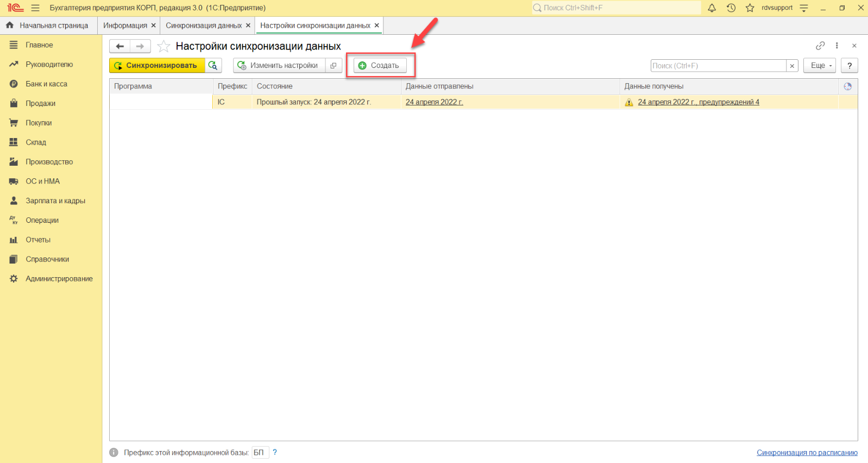This screenshot has width=868, height=463.
Task: Go forward with the right arrow button
Action: coord(140,46)
